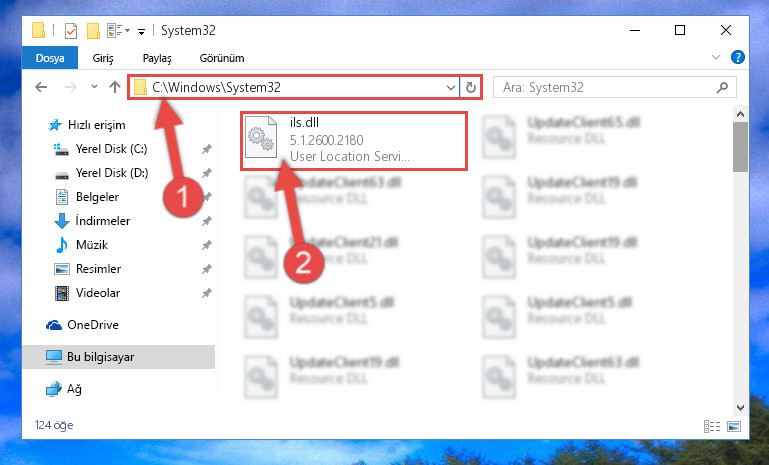769x465 pixels.
Task: Expand the ribbon with chevron
Action: point(716,57)
